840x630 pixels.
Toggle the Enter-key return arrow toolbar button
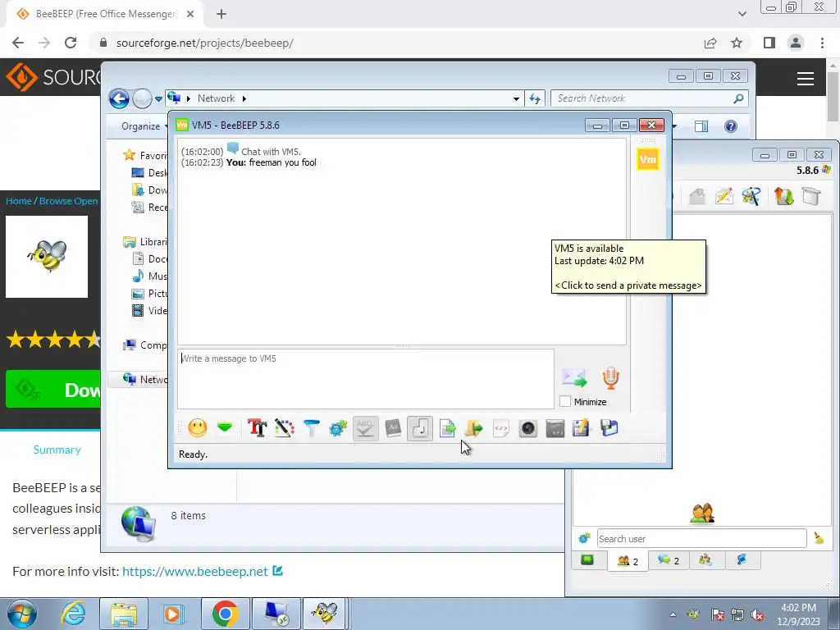point(420,428)
